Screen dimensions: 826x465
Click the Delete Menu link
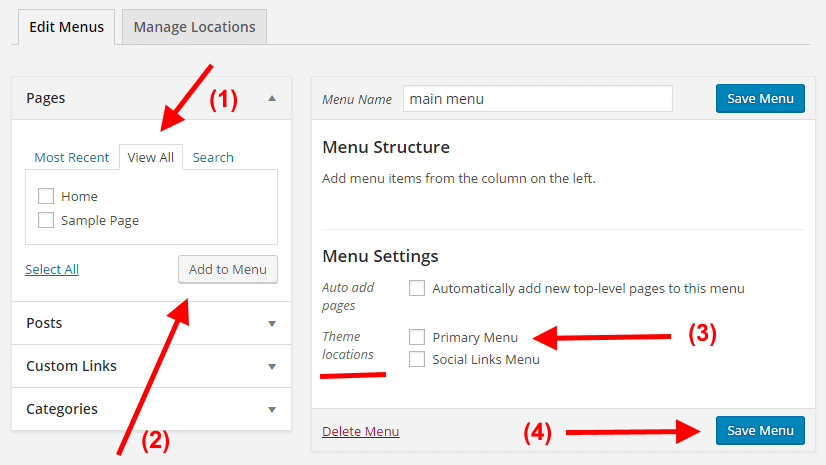click(x=360, y=431)
